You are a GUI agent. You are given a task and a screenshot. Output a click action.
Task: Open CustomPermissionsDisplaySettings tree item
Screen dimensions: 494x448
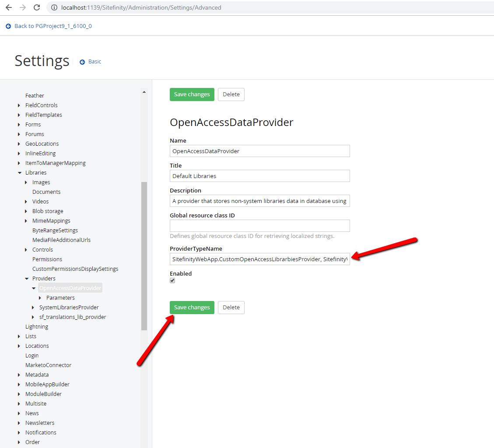tap(75, 269)
